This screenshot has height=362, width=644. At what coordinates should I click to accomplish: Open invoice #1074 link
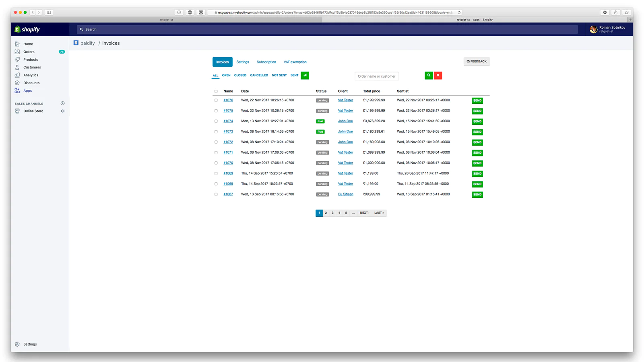click(x=228, y=121)
